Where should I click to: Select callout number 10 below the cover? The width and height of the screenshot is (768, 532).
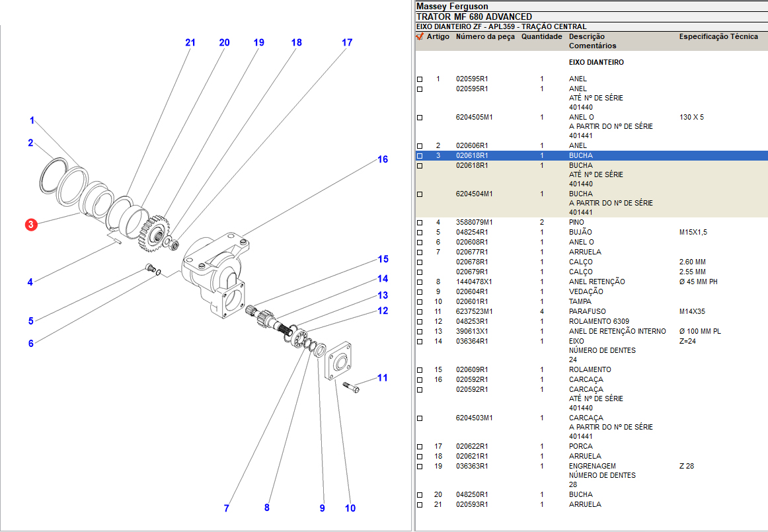tap(350, 508)
